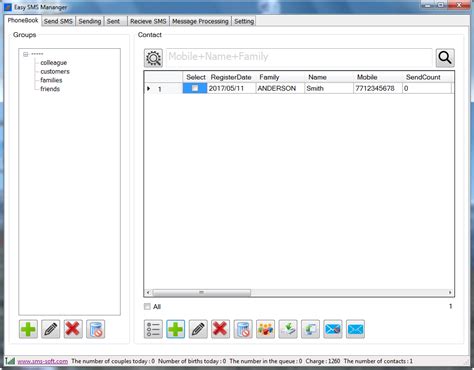Open the contacts recycle bin icon

[x=243, y=329]
